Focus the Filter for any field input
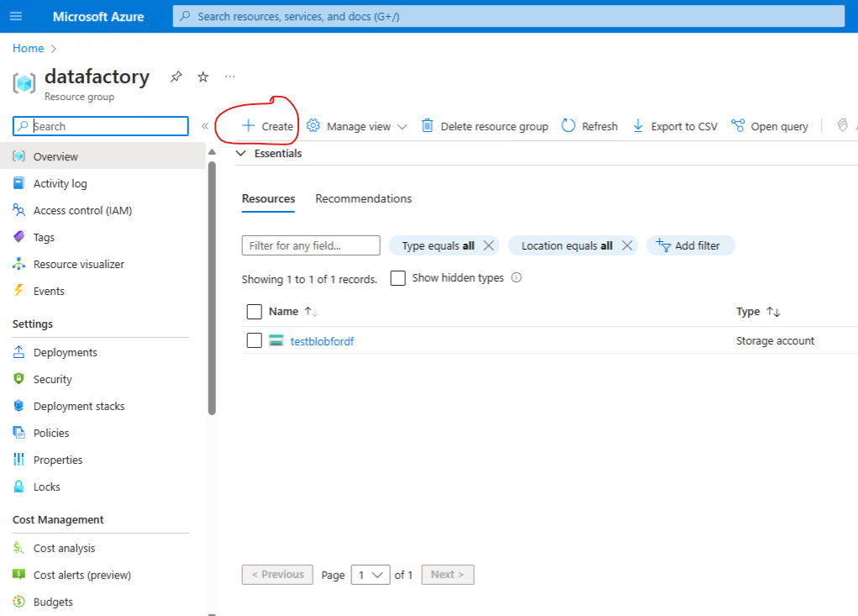Screen dimensions: 858x616 click(x=311, y=245)
